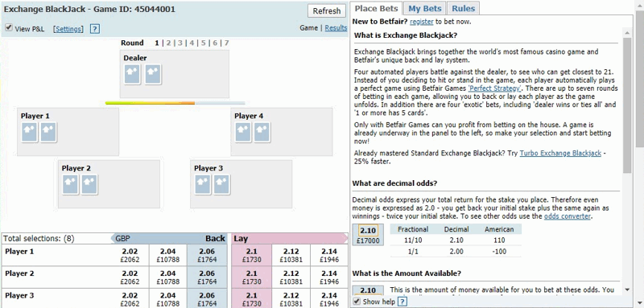
Task: Open the My Bets tab
Action: click(425, 9)
